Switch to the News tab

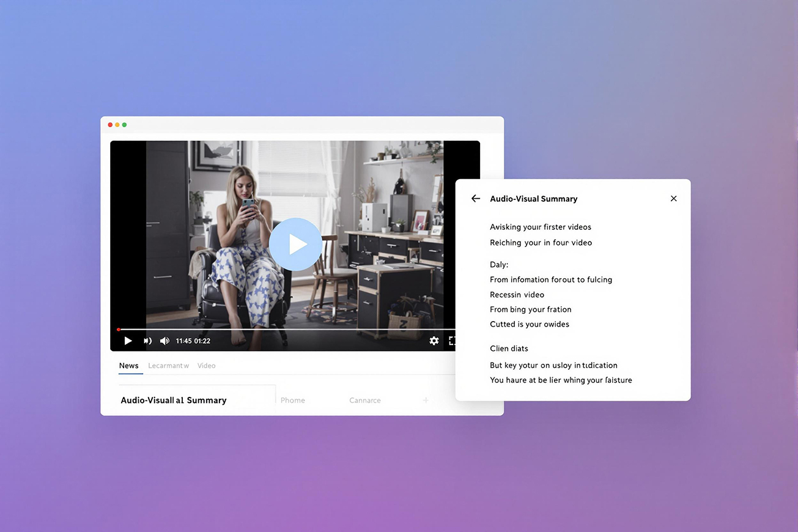point(129,366)
